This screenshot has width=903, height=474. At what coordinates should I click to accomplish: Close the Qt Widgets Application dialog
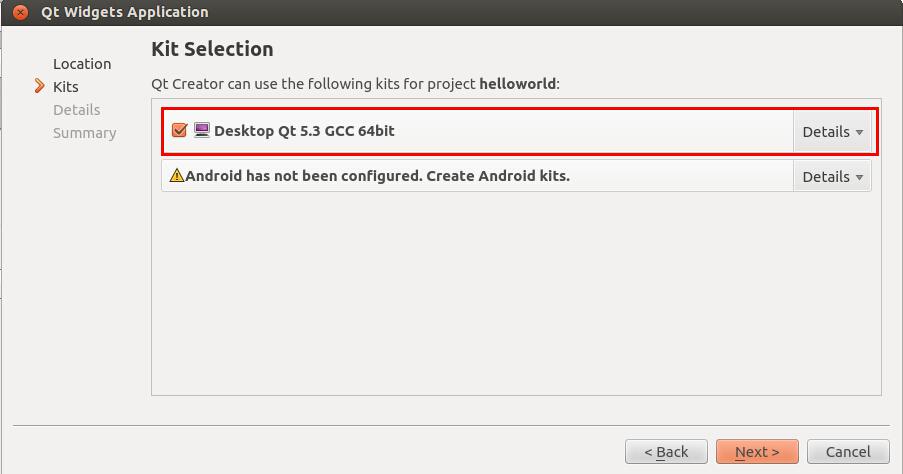point(20,12)
